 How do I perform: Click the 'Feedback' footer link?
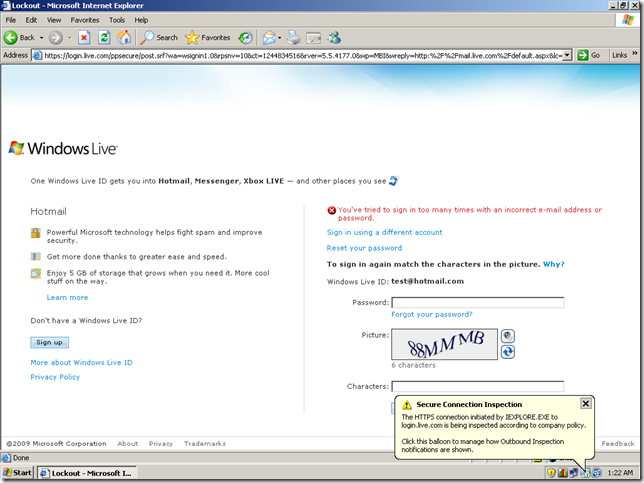(618, 444)
